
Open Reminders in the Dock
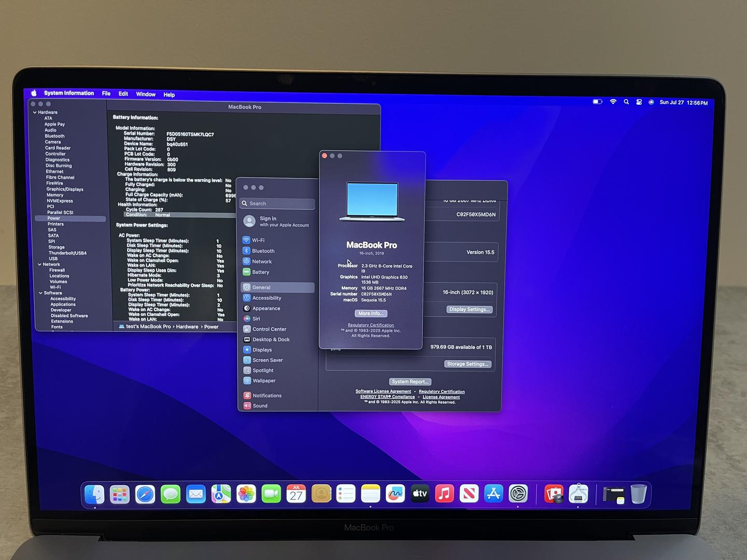(x=346, y=494)
